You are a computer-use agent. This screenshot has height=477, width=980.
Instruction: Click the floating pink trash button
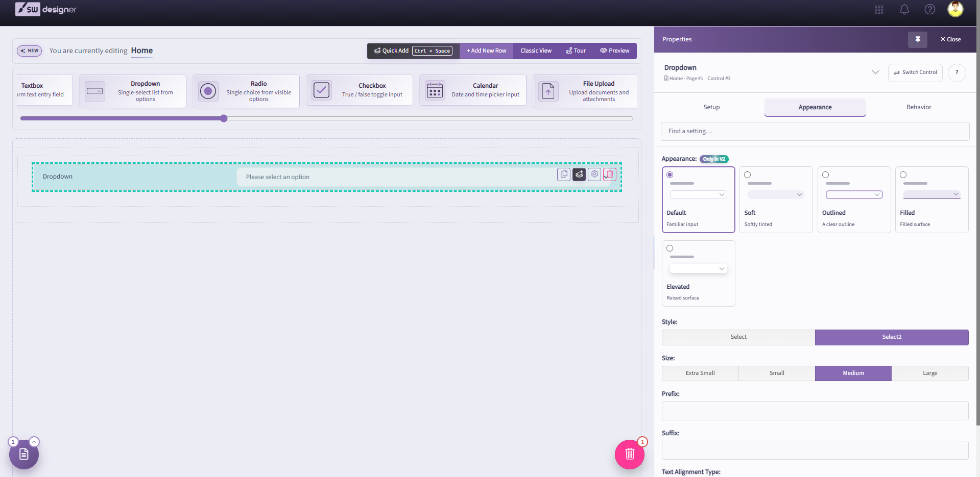tap(630, 454)
